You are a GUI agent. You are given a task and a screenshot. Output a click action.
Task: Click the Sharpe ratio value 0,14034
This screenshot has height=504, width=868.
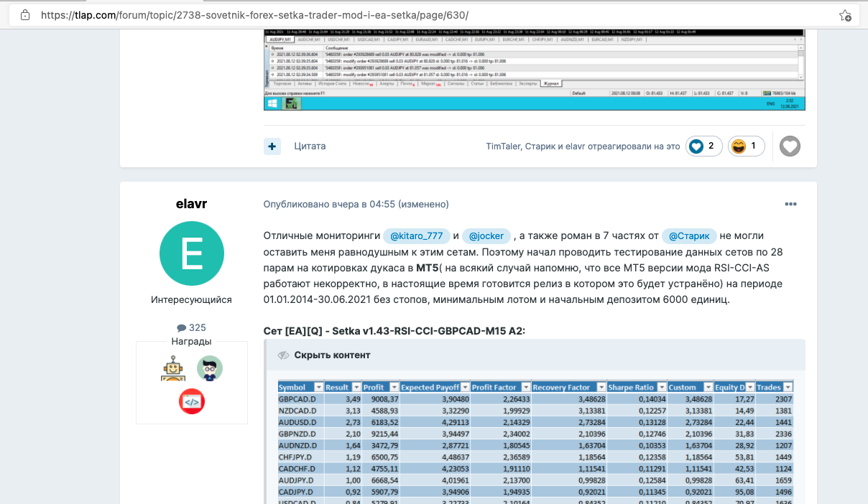[652, 398]
